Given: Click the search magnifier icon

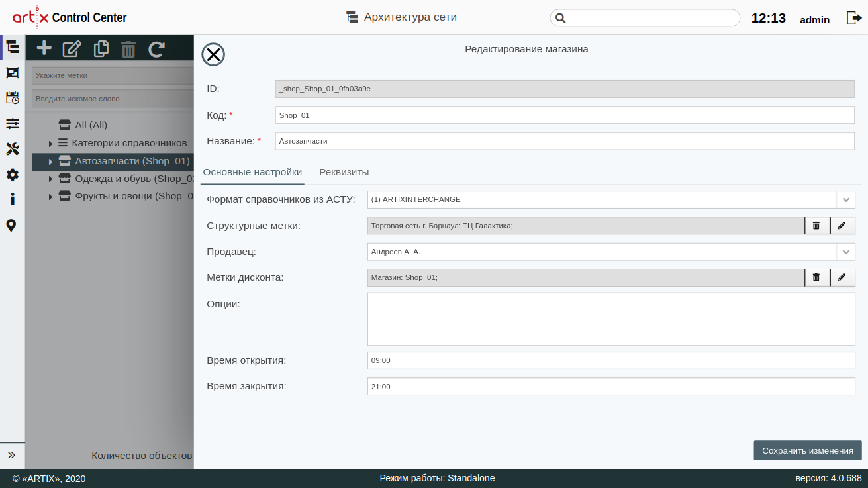Looking at the screenshot, I should click(x=560, y=18).
